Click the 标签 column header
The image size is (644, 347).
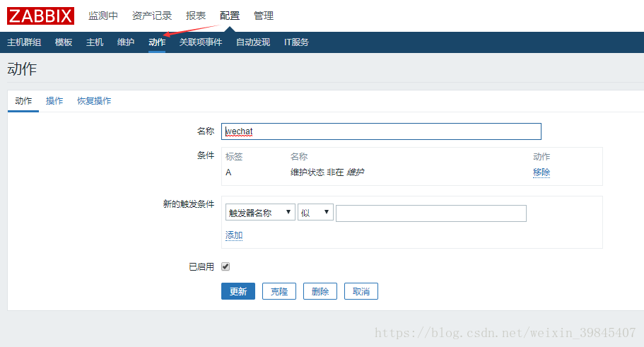point(234,156)
